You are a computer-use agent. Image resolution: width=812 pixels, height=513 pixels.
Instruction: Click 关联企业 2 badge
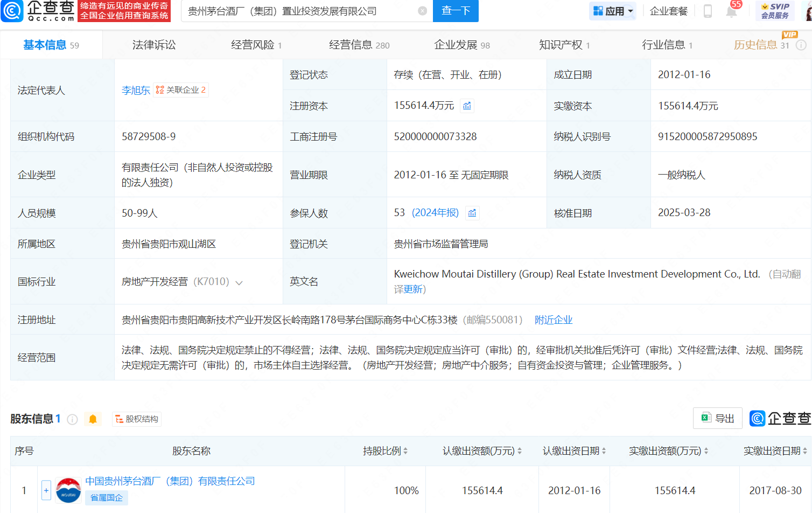(x=181, y=90)
